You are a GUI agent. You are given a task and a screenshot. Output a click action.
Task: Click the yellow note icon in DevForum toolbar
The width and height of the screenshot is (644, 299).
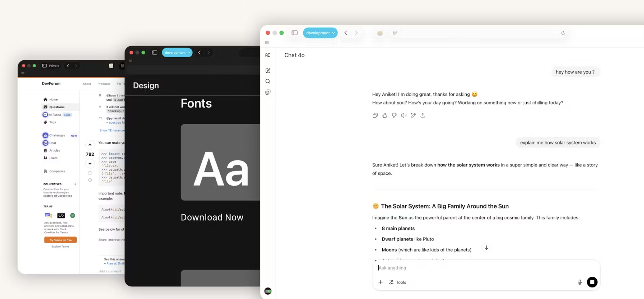coord(111,66)
